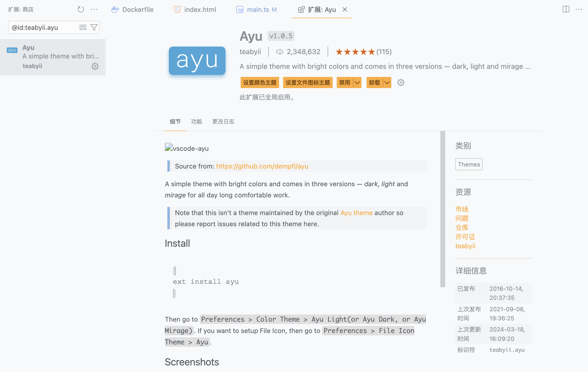Close the Ayu extension tab
Image resolution: width=588 pixels, height=372 pixels.
(x=345, y=9)
